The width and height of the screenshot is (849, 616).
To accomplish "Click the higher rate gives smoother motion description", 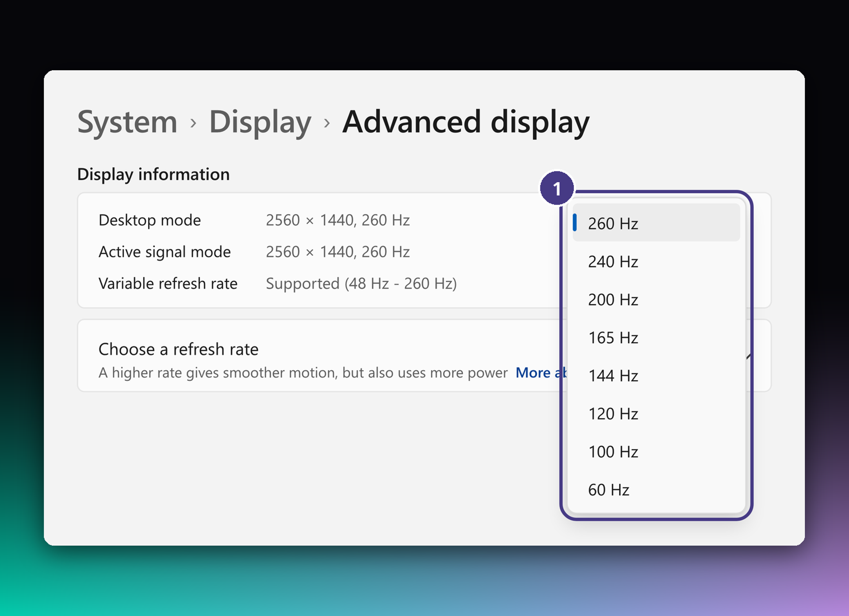I will [x=303, y=373].
